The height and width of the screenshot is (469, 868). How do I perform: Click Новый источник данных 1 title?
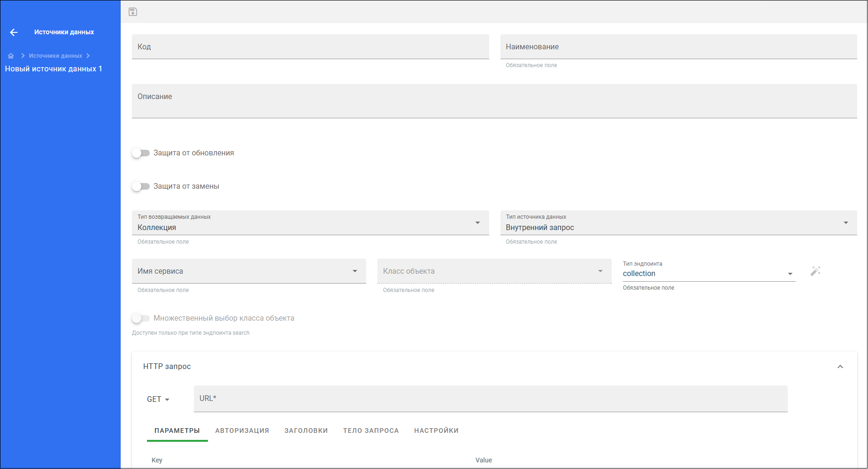coord(54,69)
